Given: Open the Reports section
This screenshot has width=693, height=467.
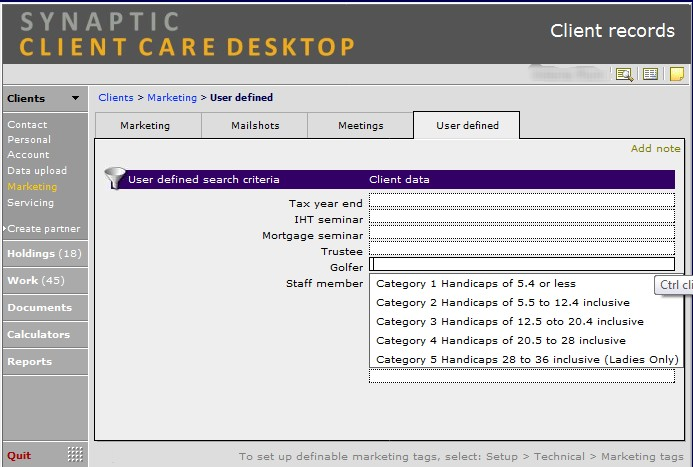Looking at the screenshot, I should 45,361.
